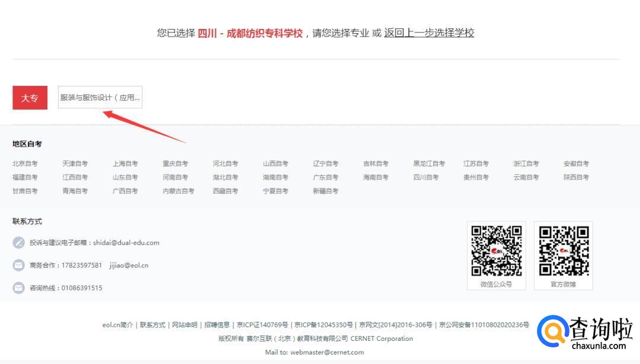Click hotline number 01086391515
Viewport: 640px width, 364px height.
click(82, 288)
